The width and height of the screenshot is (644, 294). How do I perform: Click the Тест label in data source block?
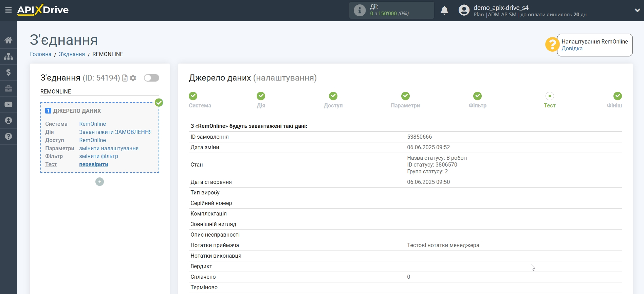coord(51,164)
